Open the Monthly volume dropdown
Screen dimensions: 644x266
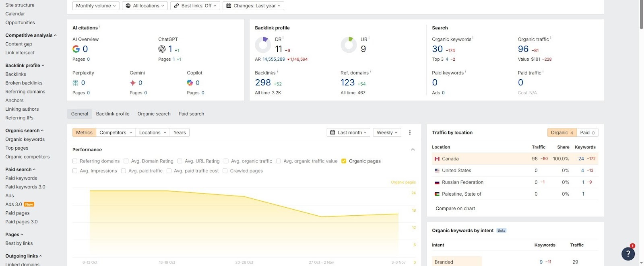tap(96, 6)
